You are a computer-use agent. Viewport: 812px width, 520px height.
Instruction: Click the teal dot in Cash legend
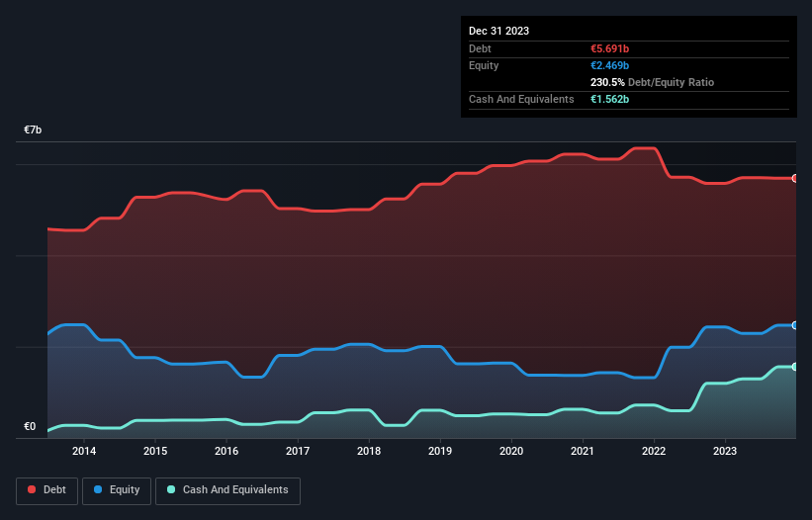(x=171, y=489)
